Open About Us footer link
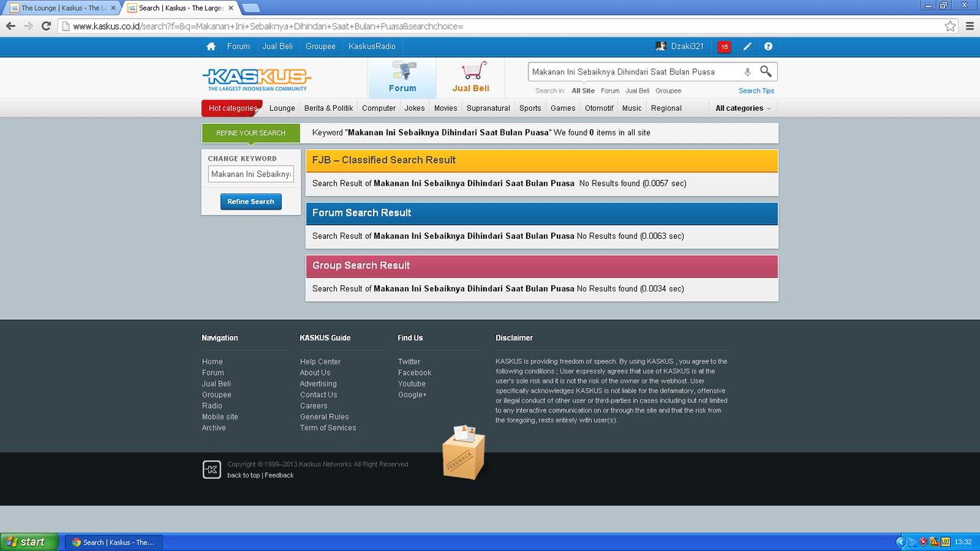Screen dimensions: 980x551 pyautogui.click(x=315, y=373)
